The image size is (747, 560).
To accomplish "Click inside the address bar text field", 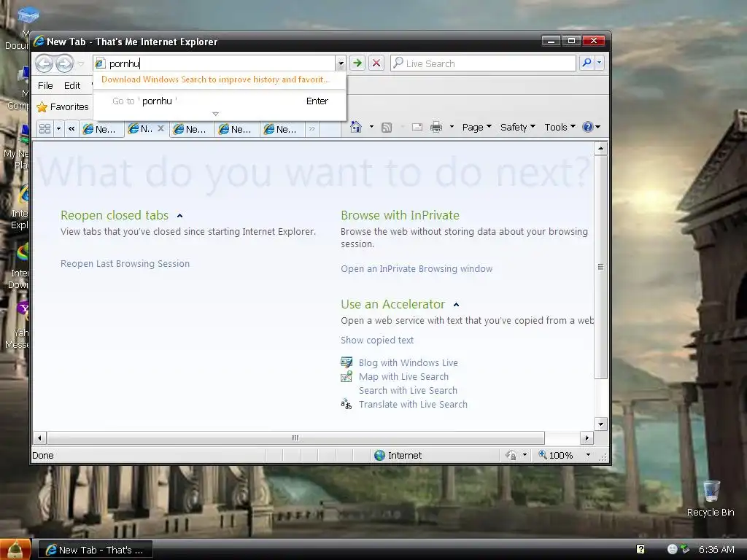I will [214, 63].
